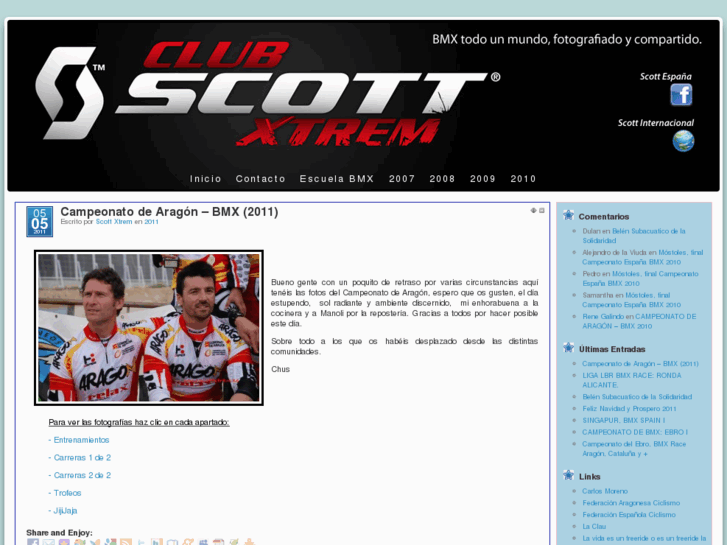Click 'Para ver las fotografías haz clic' text
Screen dimensions: 727x545
pyautogui.click(x=139, y=422)
